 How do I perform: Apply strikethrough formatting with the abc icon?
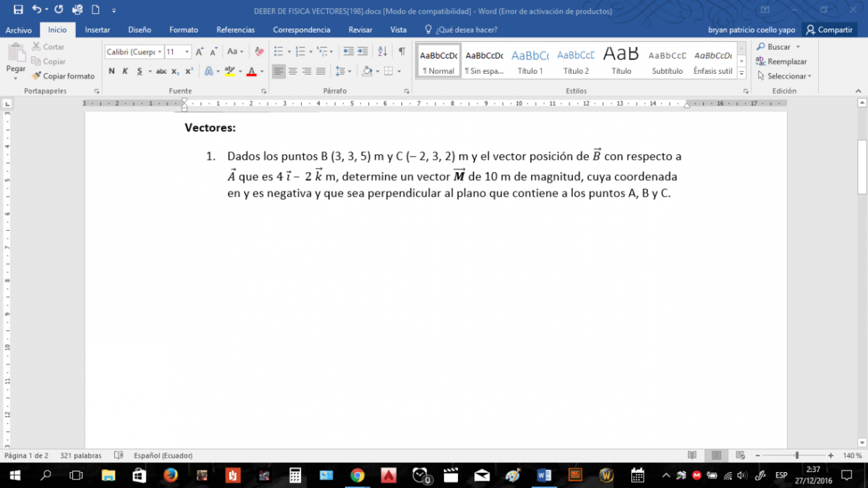(161, 71)
